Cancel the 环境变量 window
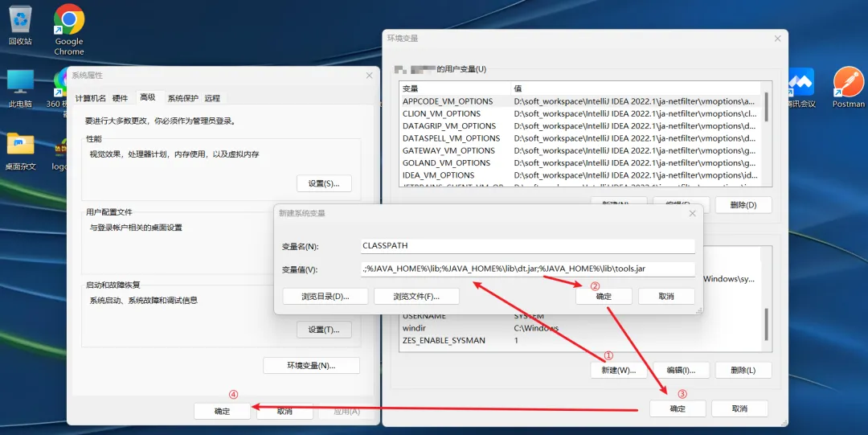 739,409
